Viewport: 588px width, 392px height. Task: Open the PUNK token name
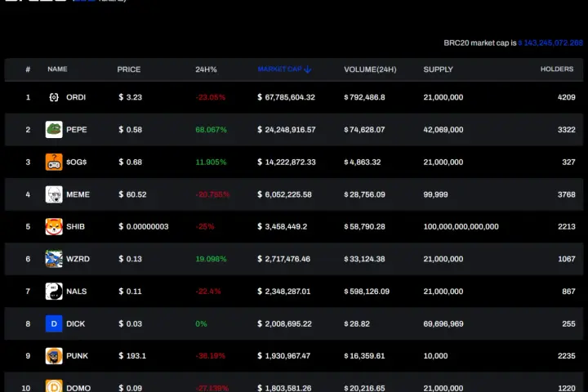click(x=78, y=356)
